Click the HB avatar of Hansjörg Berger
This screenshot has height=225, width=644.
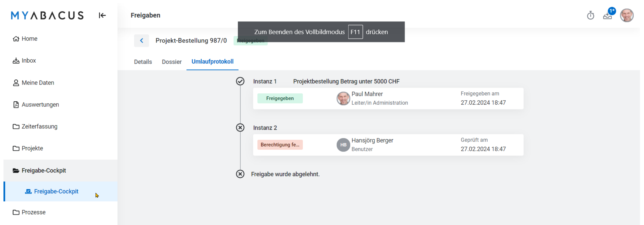pos(343,145)
